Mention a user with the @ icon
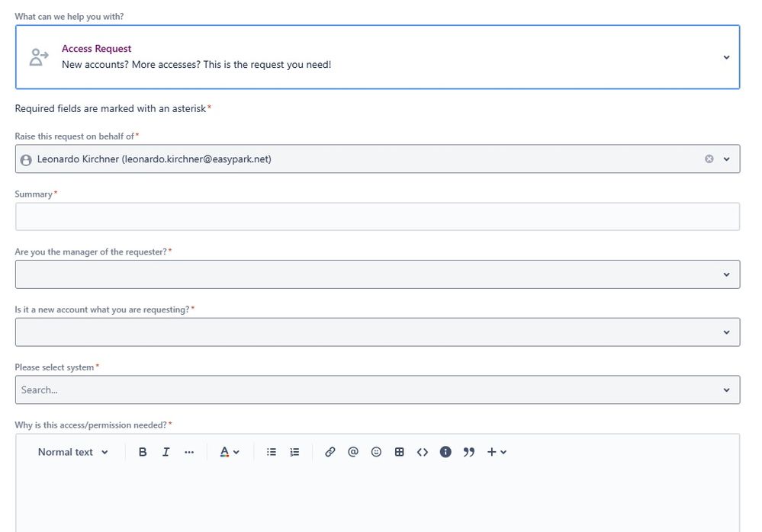 [353, 452]
